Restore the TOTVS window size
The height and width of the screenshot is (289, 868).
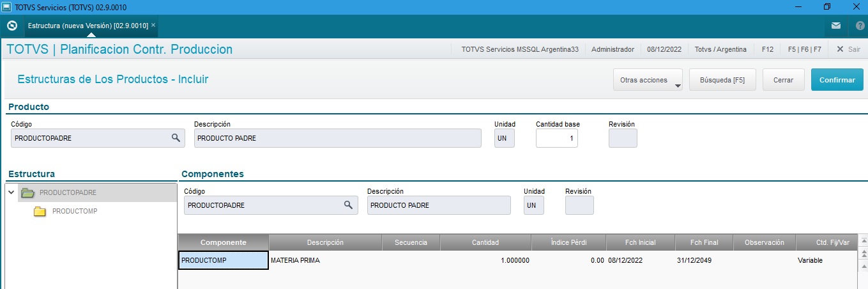coord(827,6)
